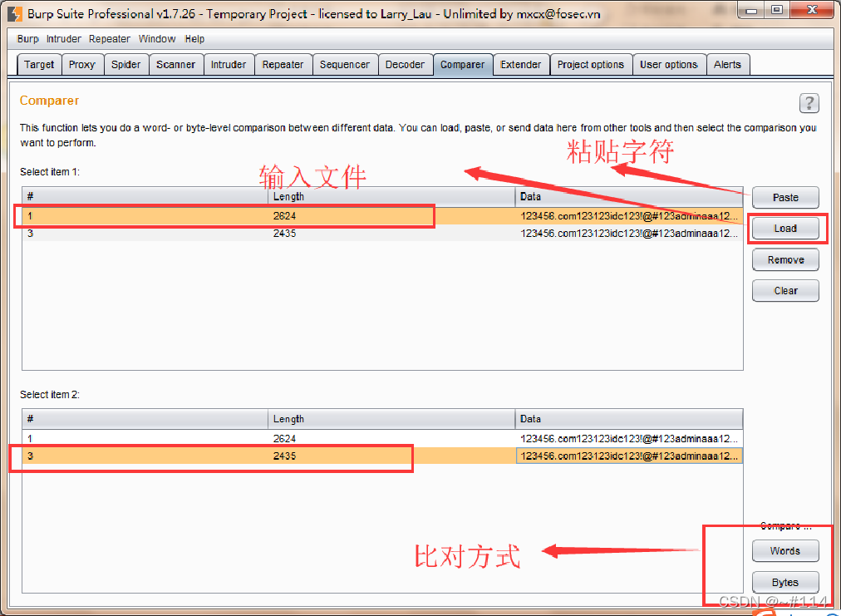Open the Window menu
This screenshot has width=841, height=616.
[156, 38]
